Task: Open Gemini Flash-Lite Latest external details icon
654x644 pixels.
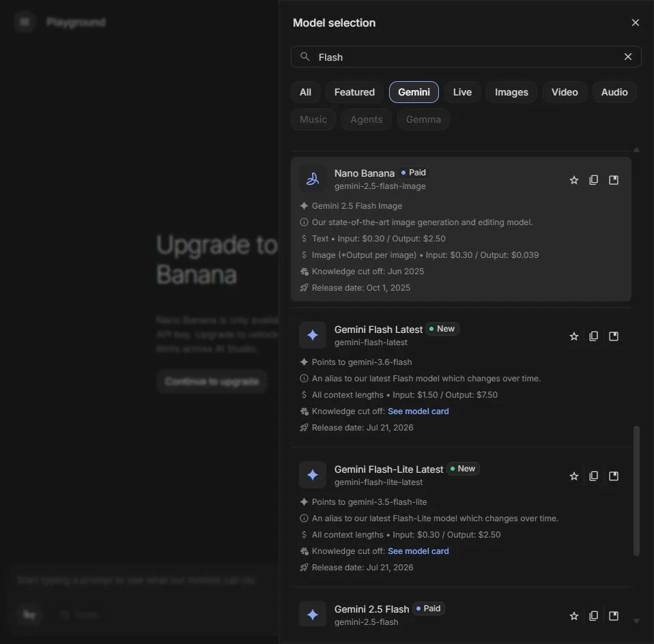Action: click(x=614, y=476)
